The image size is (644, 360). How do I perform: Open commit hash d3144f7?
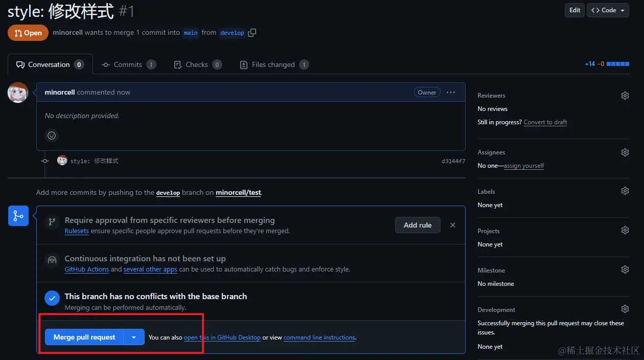pos(453,161)
